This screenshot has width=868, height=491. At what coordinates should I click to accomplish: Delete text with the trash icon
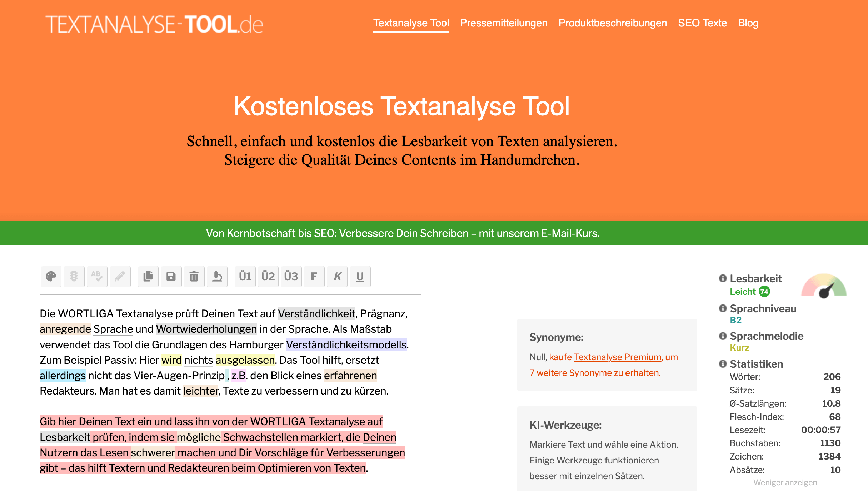(194, 277)
